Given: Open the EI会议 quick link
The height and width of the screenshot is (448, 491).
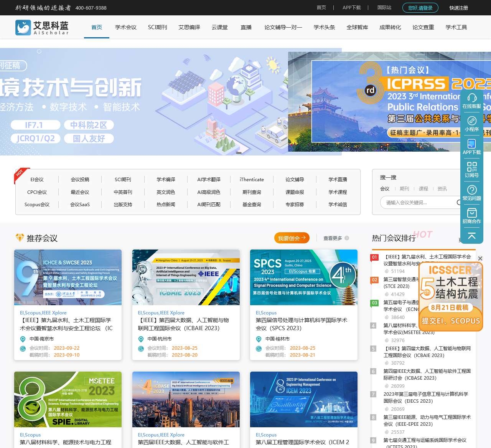Looking at the screenshot, I should tap(37, 180).
